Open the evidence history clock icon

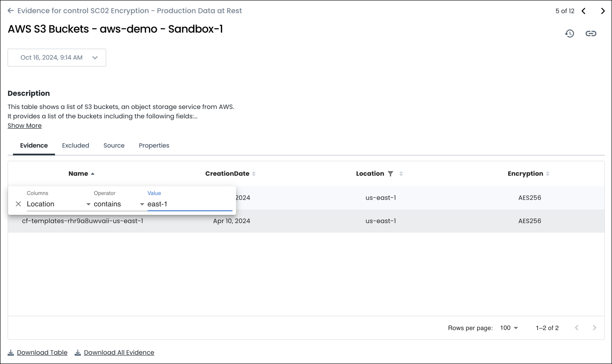point(569,33)
